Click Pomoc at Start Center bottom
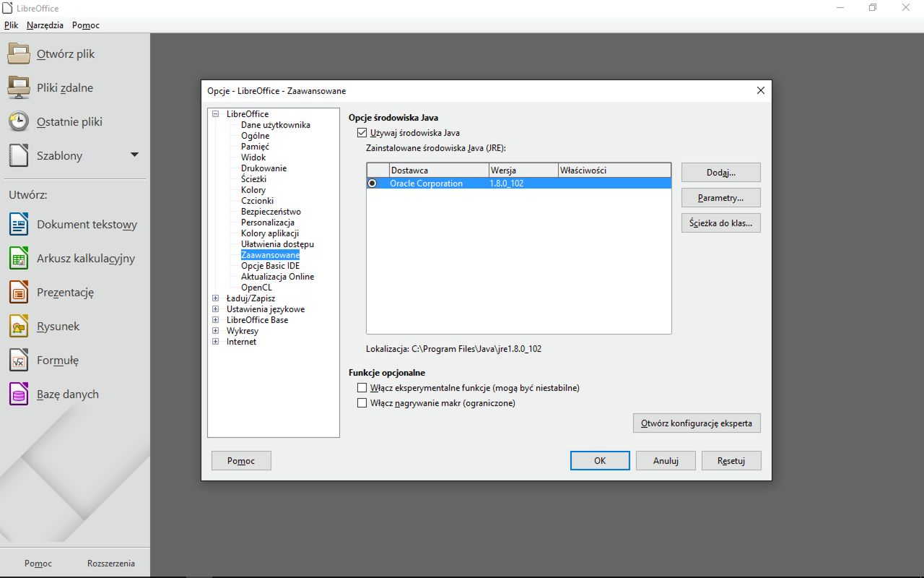Image resolution: width=924 pixels, height=578 pixels. (x=38, y=564)
